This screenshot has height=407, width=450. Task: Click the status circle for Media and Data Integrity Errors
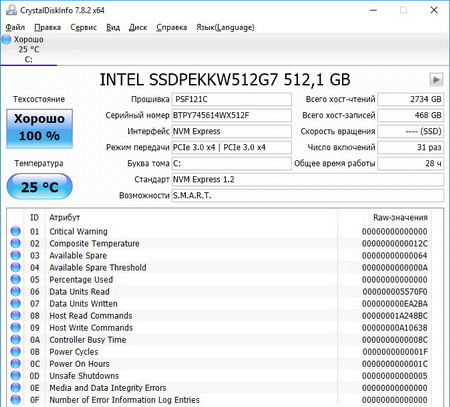(16, 388)
